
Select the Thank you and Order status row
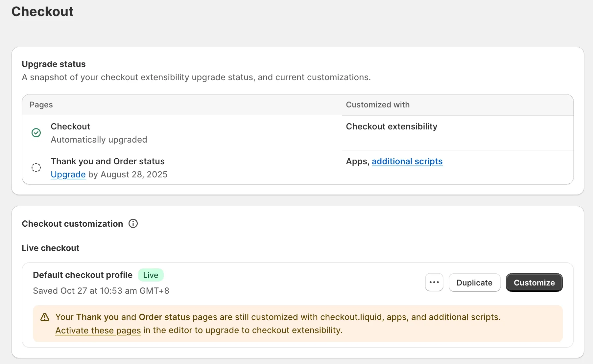coord(107,161)
